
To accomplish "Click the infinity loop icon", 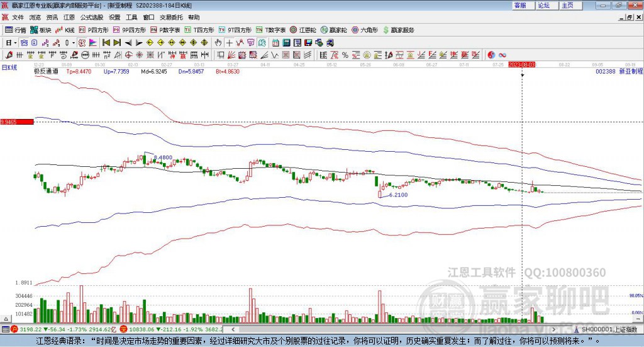I will coord(502,55).
